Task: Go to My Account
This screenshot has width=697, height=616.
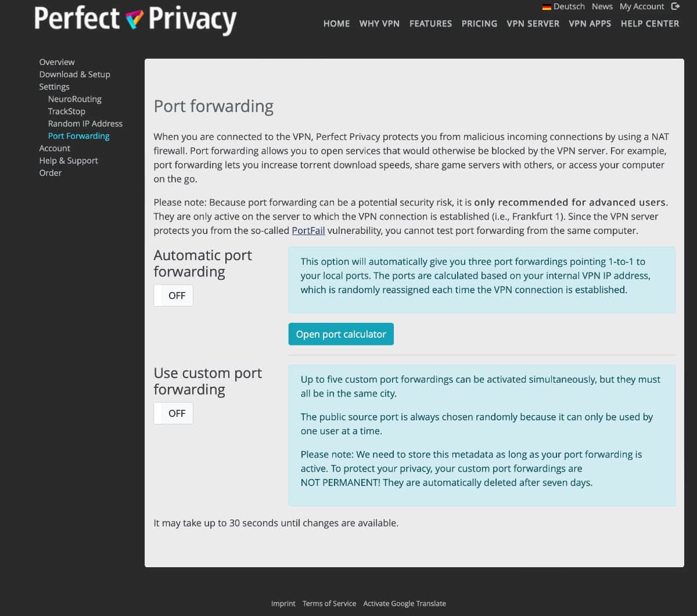Action: tap(642, 6)
